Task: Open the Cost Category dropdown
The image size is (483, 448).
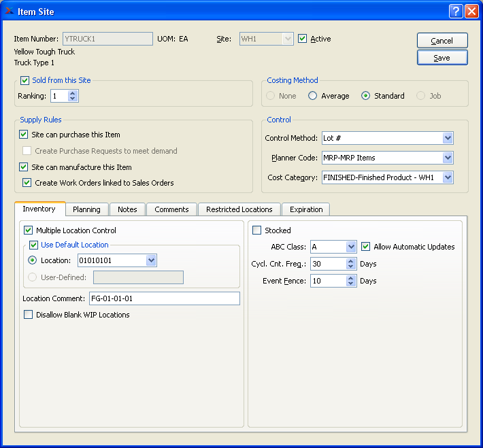Action: click(x=447, y=177)
